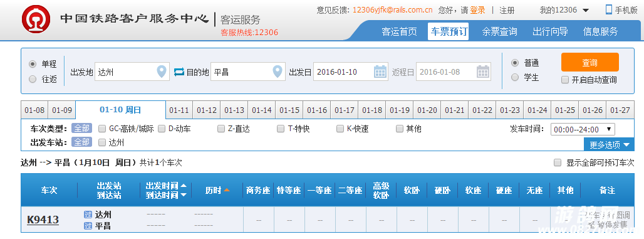Open the departure station location pin icon
The height and width of the screenshot is (239, 644).
coord(162,72)
